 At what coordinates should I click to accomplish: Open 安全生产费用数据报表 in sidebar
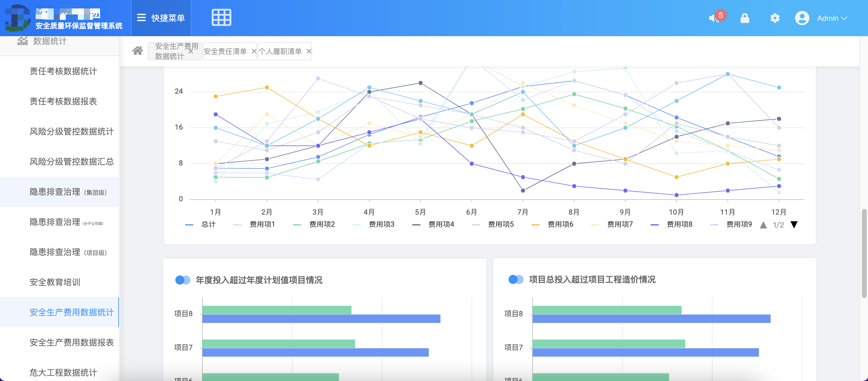tap(72, 343)
